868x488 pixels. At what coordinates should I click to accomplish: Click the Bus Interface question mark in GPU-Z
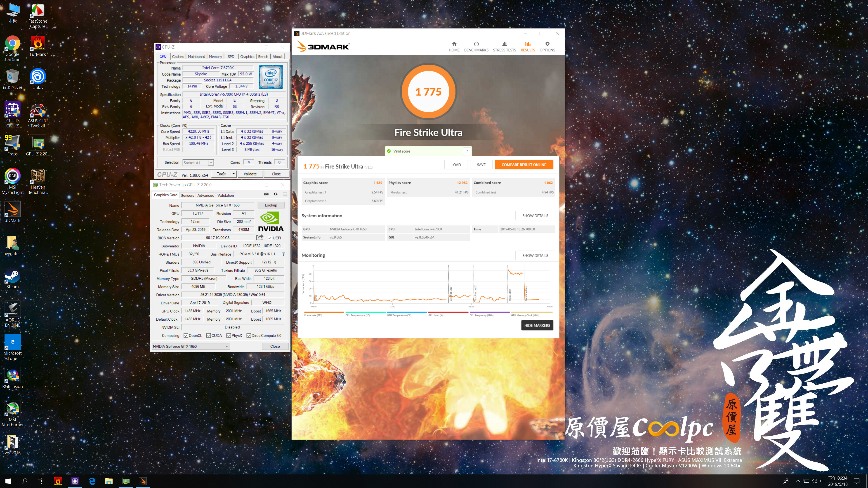click(283, 254)
